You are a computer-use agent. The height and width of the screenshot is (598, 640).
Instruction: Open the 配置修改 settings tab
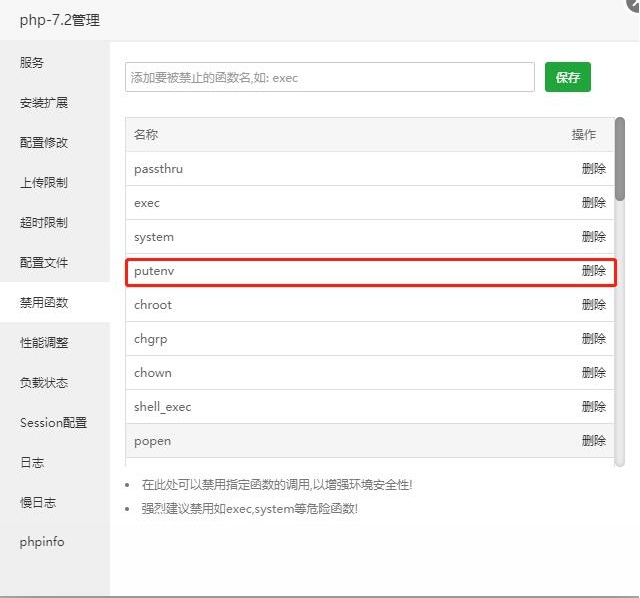[x=44, y=143]
